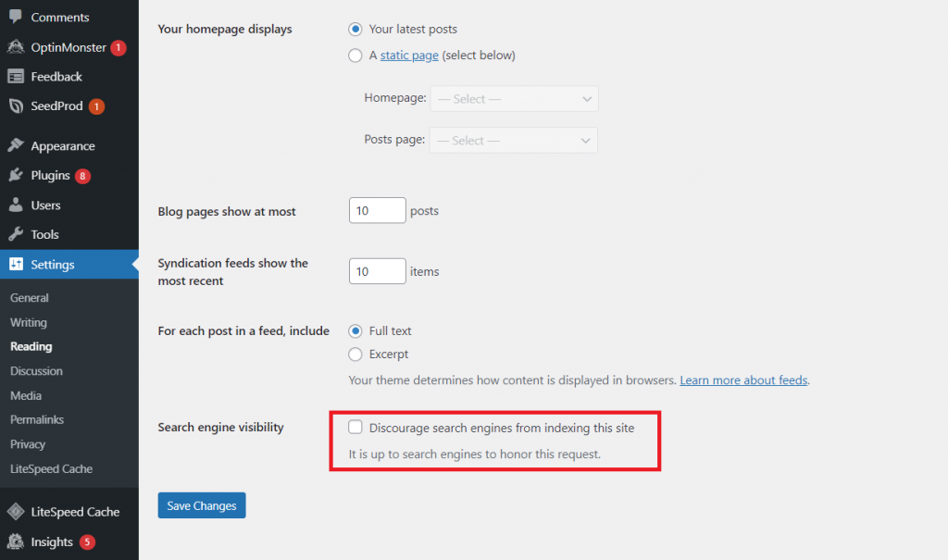Click the blog pages posts count field
948x560 pixels.
376,210
